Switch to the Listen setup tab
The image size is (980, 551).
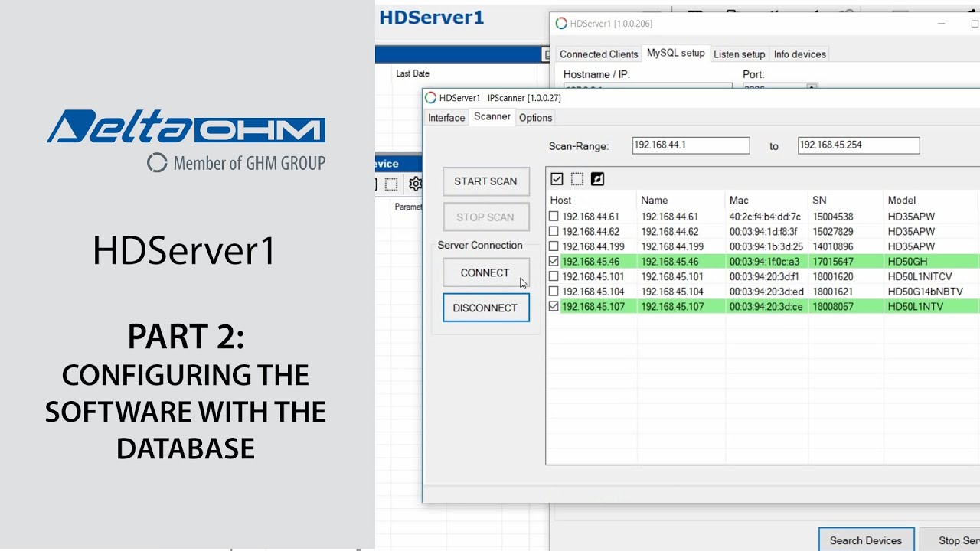[x=740, y=54]
